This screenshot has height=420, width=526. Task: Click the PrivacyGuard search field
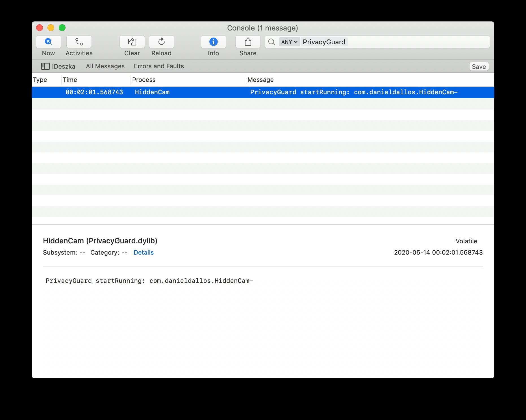(x=410, y=42)
